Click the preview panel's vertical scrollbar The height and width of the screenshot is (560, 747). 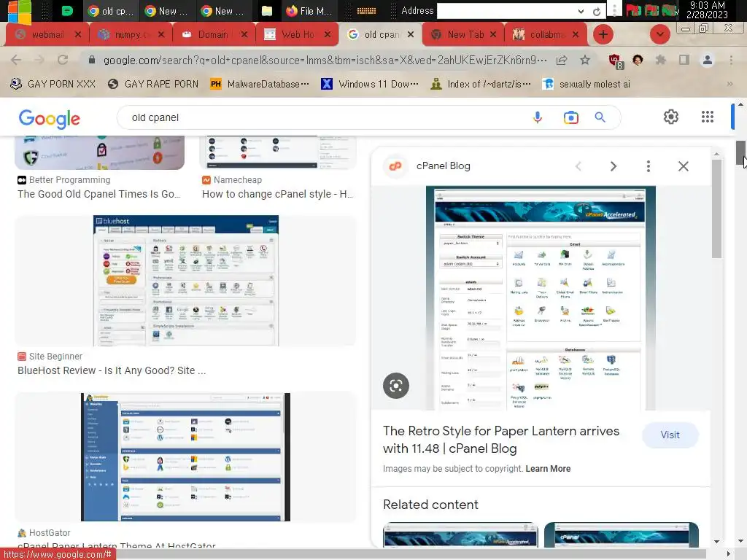[716, 209]
